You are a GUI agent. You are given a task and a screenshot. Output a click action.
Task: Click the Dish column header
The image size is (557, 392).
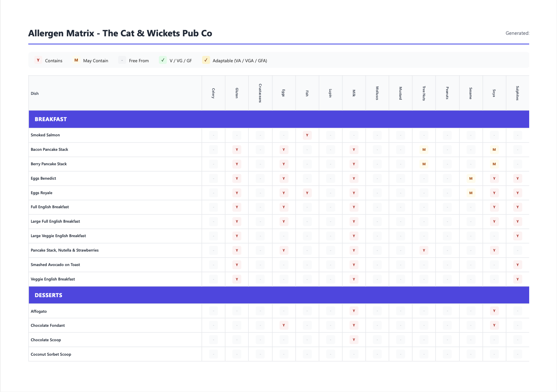tap(115, 93)
